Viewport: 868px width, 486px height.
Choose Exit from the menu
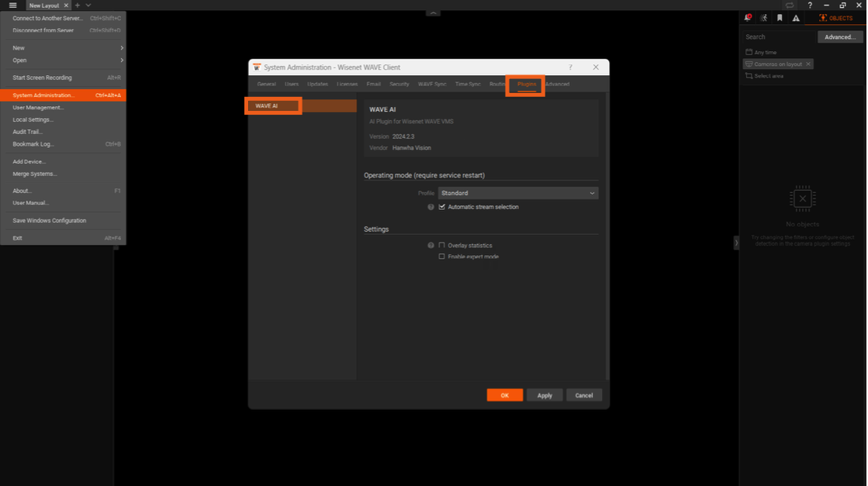coord(63,238)
